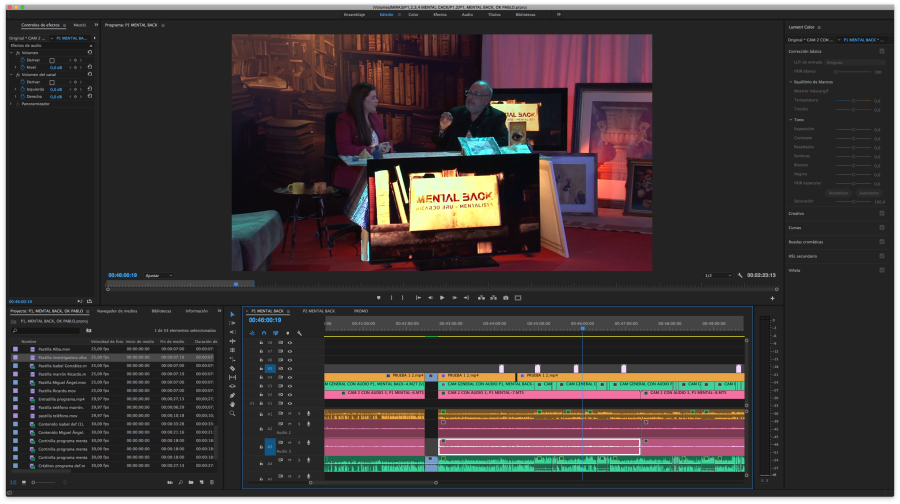Image resolution: width=900 pixels, height=504 pixels.
Task: Toggle insert sequences as nests icon
Action: (x=252, y=333)
